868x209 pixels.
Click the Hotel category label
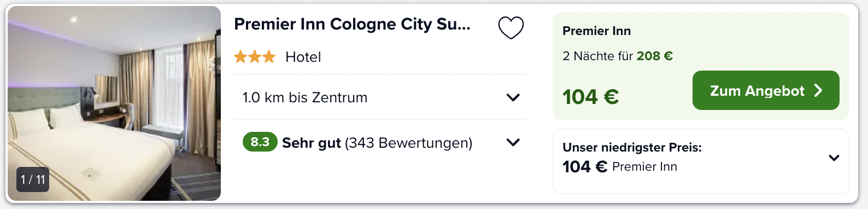tap(303, 57)
